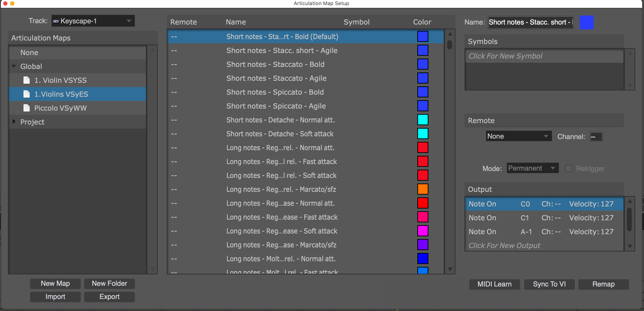Viewport: 644px width, 311px height.
Task: Select the Note On C0 output row
Action: click(544, 204)
